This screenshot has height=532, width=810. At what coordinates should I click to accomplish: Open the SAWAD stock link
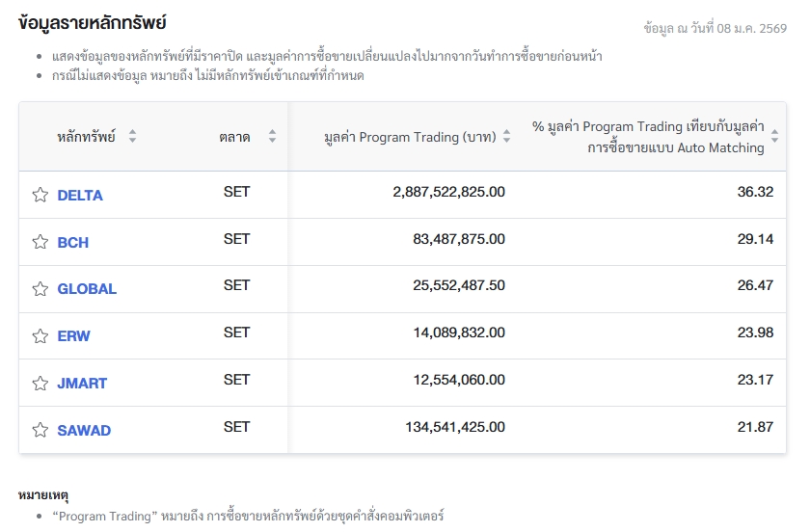(84, 431)
